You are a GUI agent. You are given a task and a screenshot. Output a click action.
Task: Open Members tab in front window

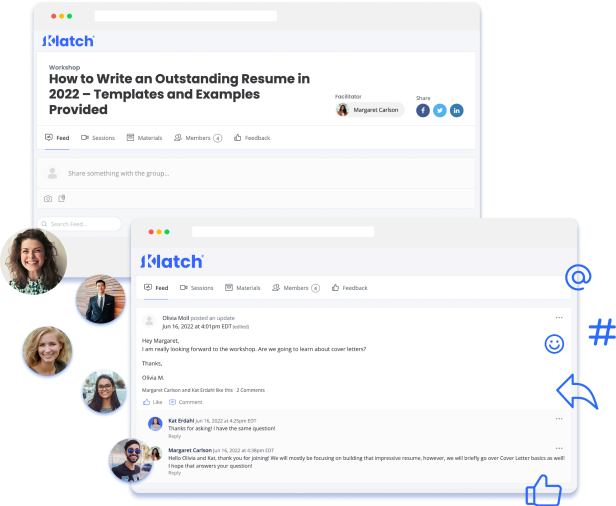click(296, 287)
